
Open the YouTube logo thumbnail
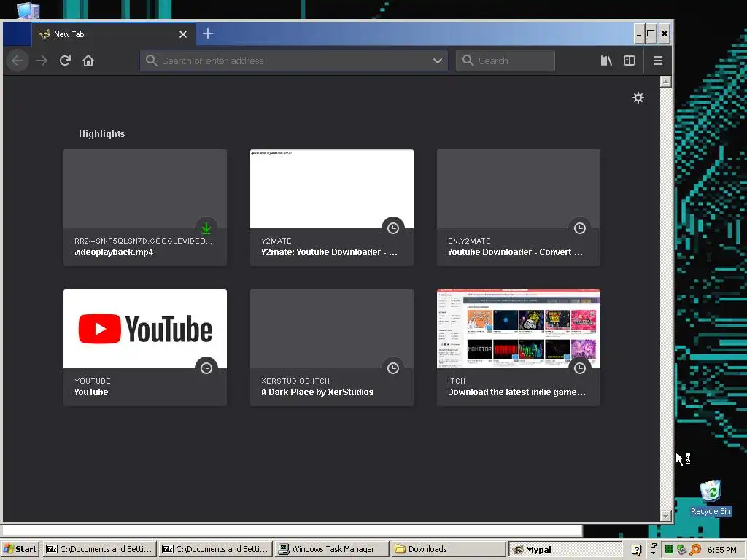[x=145, y=329]
